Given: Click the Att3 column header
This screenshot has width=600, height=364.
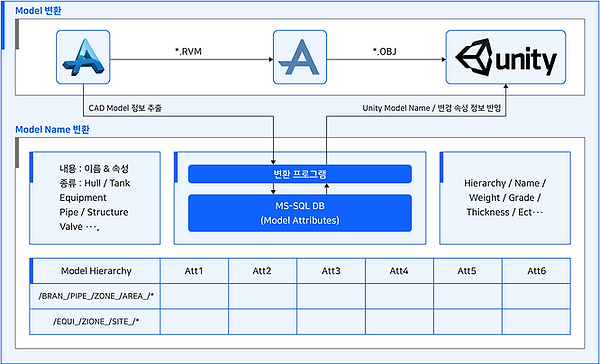Looking at the screenshot, I should 331,271.
